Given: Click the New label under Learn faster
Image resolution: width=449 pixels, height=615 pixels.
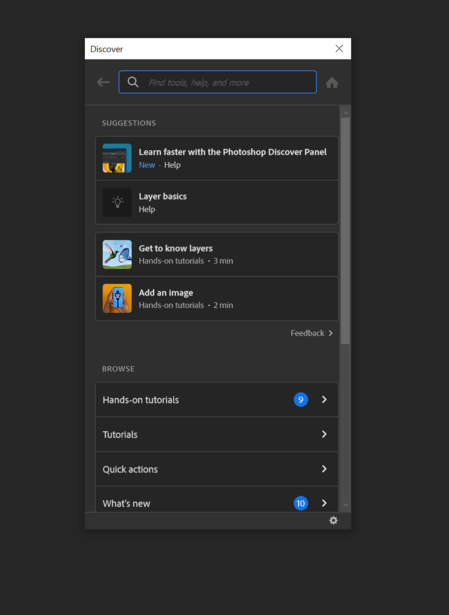Looking at the screenshot, I should point(147,165).
